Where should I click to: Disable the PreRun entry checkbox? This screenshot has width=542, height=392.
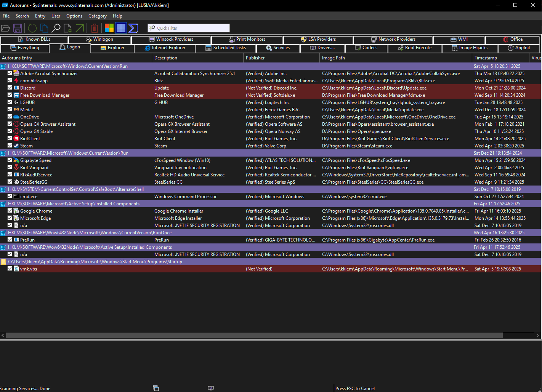coord(10,240)
